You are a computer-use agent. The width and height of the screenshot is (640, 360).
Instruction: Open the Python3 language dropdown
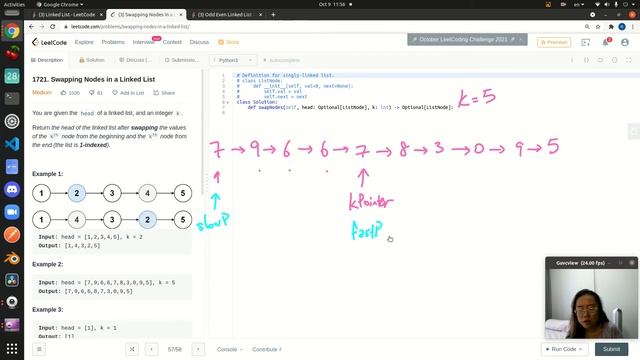tap(233, 60)
